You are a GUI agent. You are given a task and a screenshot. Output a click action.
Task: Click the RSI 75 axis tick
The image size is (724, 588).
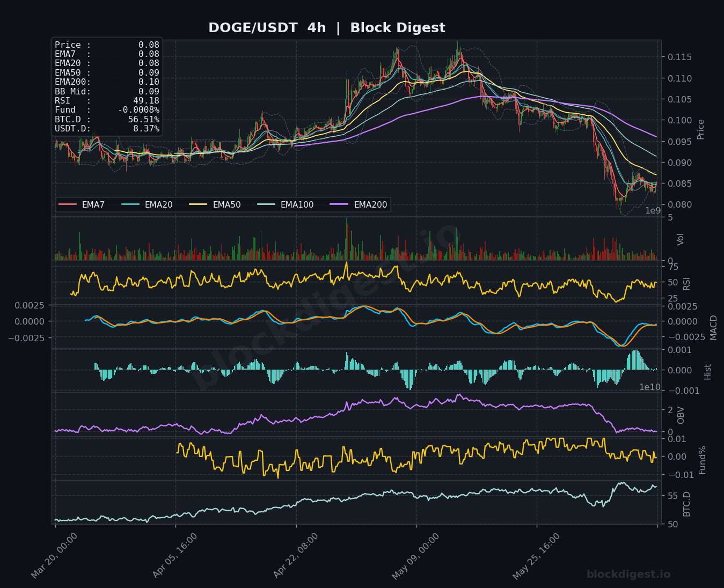point(673,267)
